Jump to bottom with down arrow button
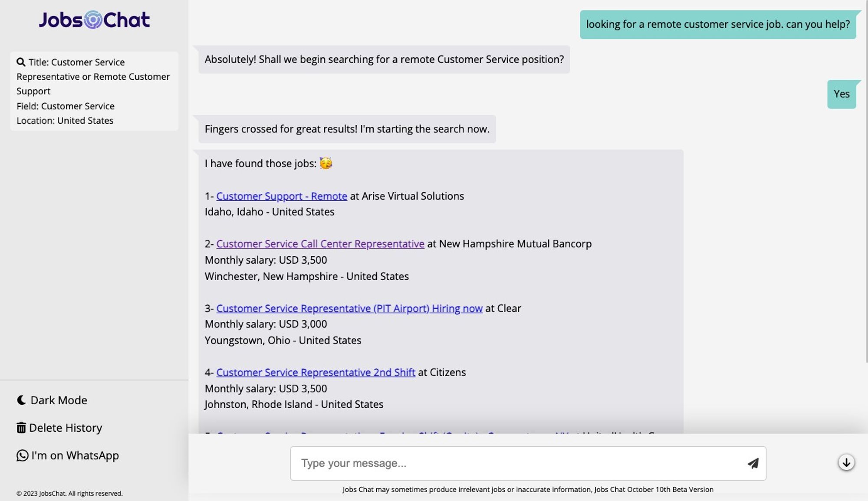This screenshot has height=501, width=868. coord(846,462)
